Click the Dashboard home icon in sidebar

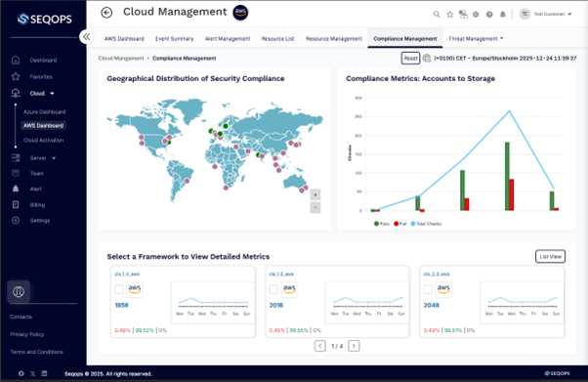coord(16,60)
